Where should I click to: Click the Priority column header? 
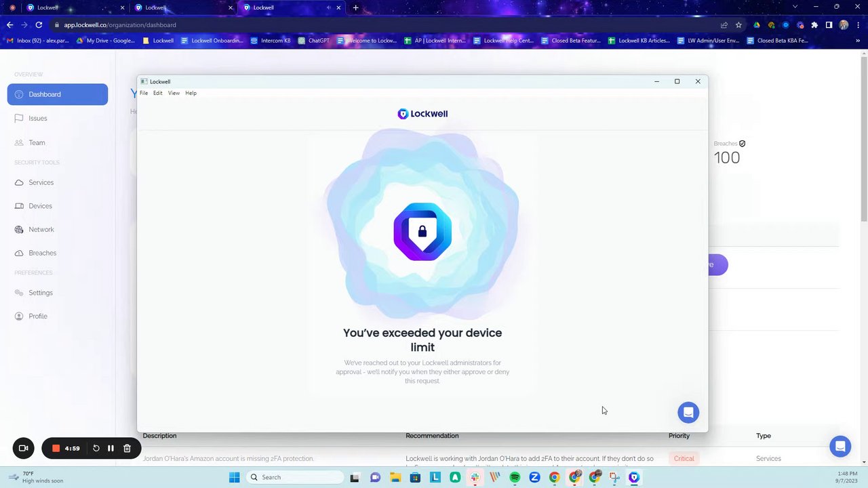(679, 436)
